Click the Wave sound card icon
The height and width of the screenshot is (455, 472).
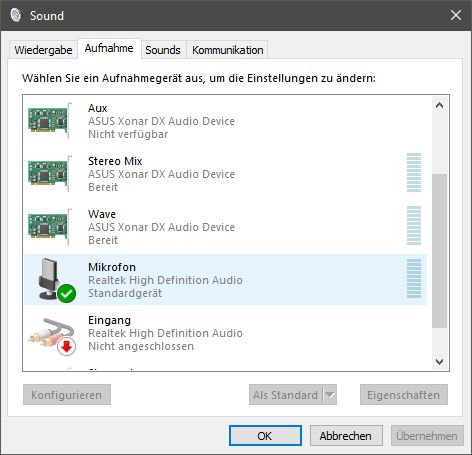pyautogui.click(x=49, y=227)
